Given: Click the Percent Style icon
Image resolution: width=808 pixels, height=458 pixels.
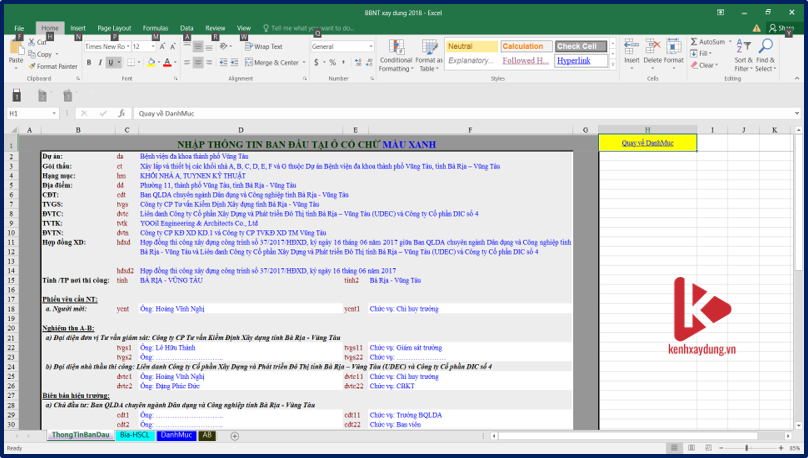Looking at the screenshot, I should [331, 62].
